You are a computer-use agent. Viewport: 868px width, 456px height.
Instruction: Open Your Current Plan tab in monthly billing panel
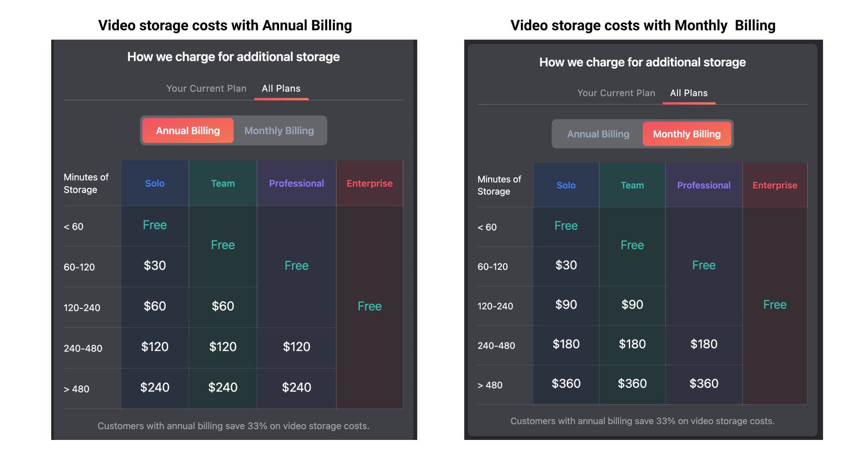(616, 93)
